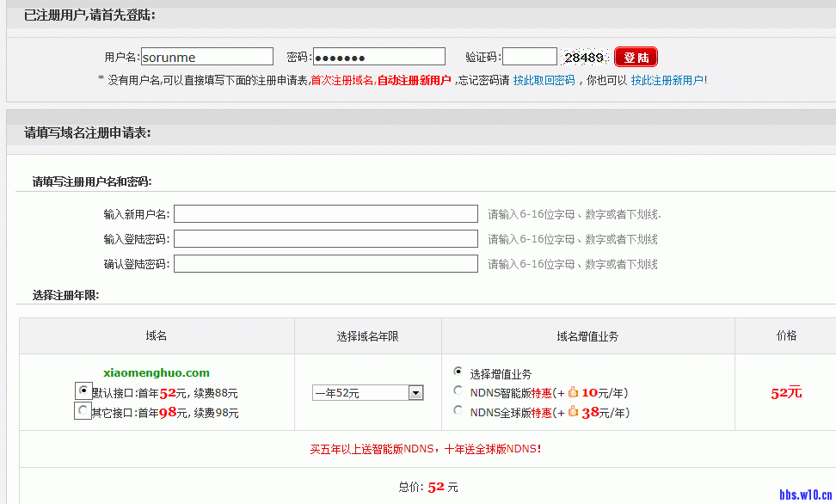Select the 其它接口 radio button

point(83,411)
